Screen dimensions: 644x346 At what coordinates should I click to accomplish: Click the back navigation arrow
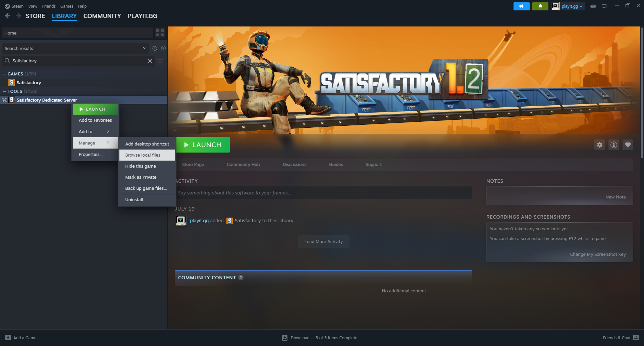8,16
